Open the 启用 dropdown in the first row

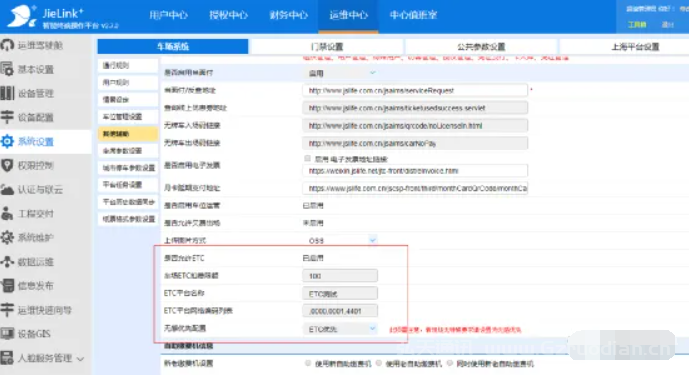pos(340,73)
